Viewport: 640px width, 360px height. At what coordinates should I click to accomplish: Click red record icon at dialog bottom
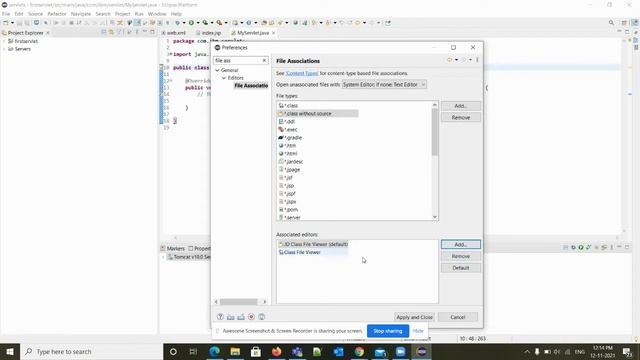(x=251, y=317)
